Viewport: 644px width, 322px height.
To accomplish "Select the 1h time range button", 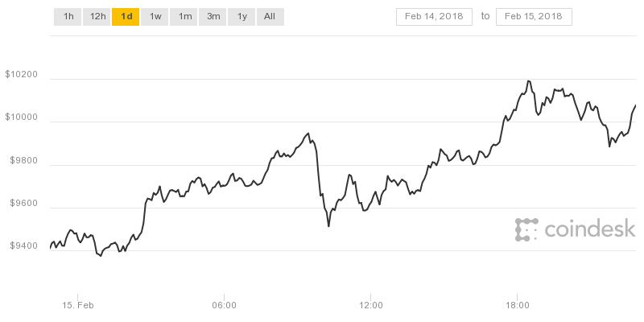I will [x=68, y=17].
